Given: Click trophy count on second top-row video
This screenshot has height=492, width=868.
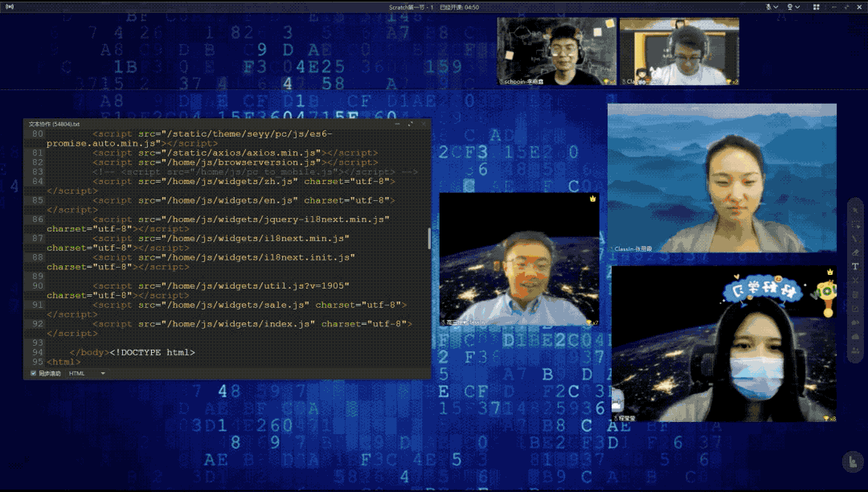Looking at the screenshot, I should 732,82.
